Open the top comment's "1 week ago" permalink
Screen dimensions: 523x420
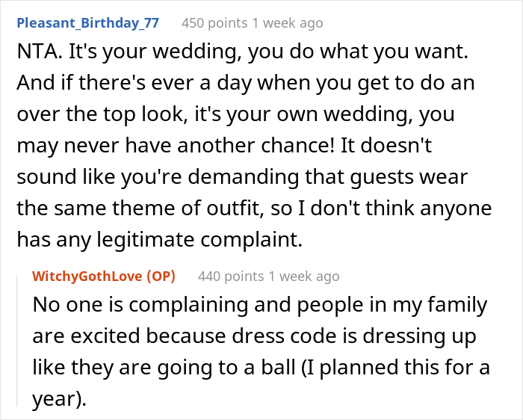pos(289,23)
